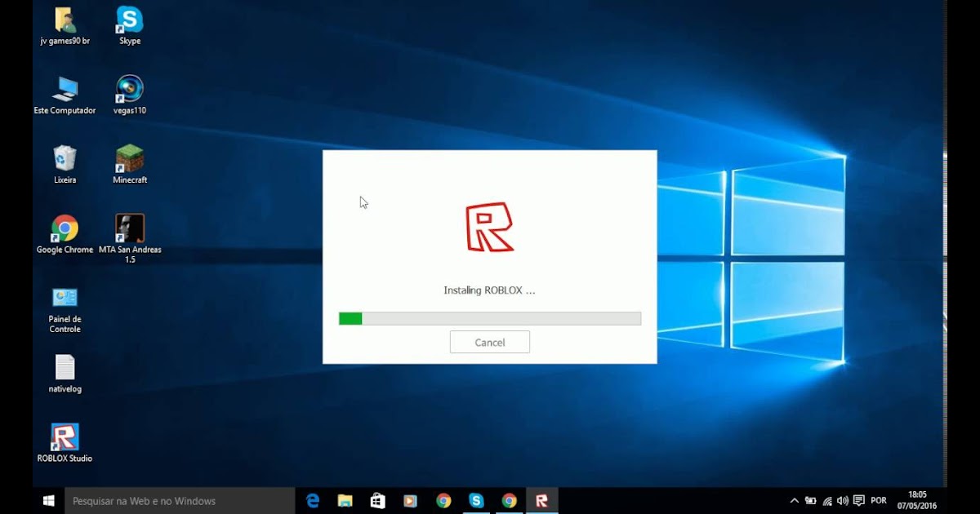This screenshot has height=514, width=980.
Task: Select the jv games90 br folder icon
Action: coord(65,26)
